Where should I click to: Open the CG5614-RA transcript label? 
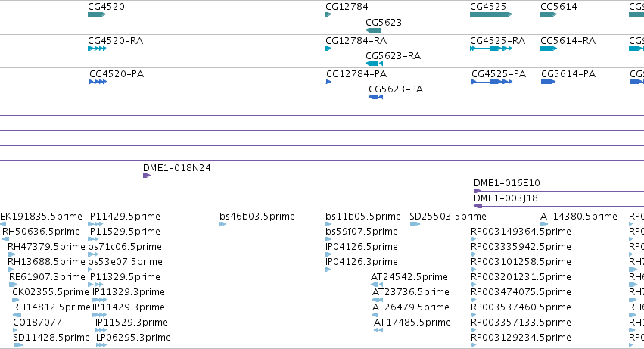568,41
